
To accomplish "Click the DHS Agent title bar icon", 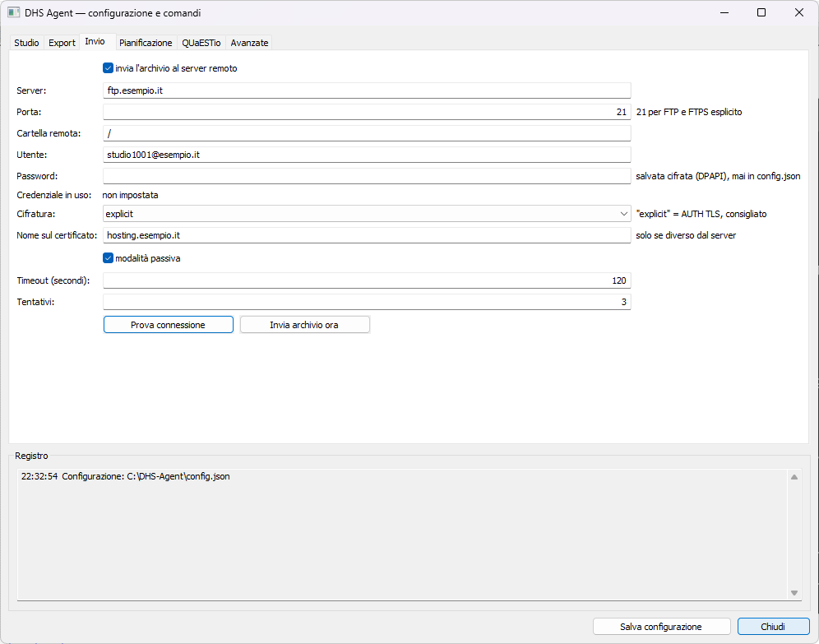I will click(14, 12).
